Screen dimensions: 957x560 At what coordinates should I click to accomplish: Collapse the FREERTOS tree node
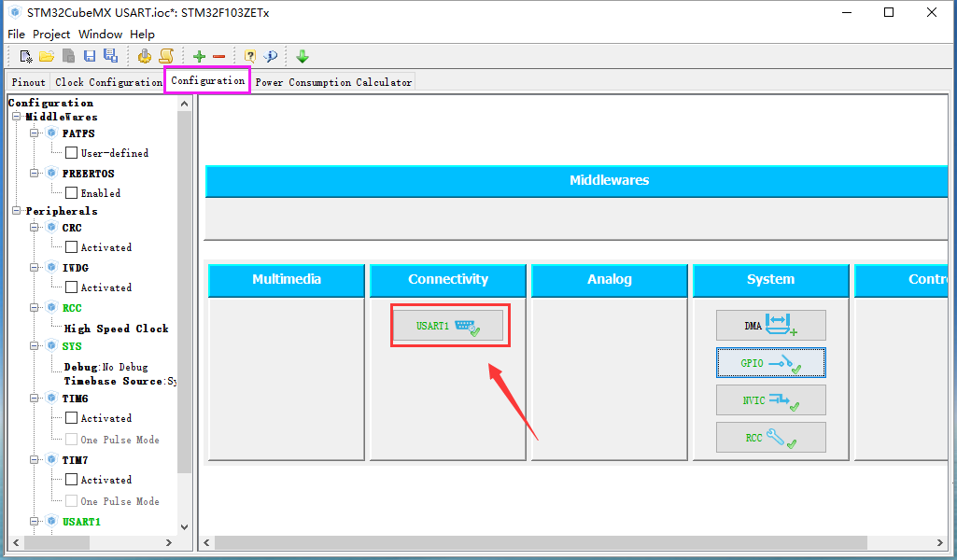[35, 174]
